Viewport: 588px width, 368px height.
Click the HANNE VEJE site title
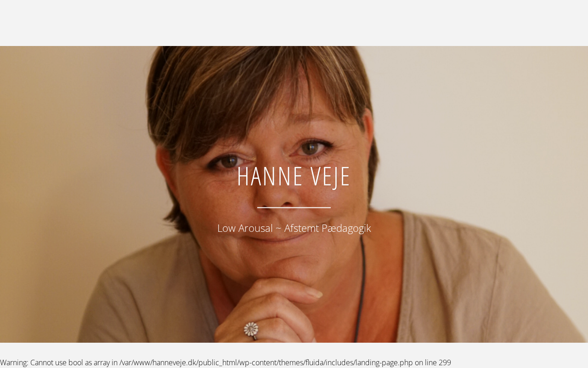(x=294, y=176)
